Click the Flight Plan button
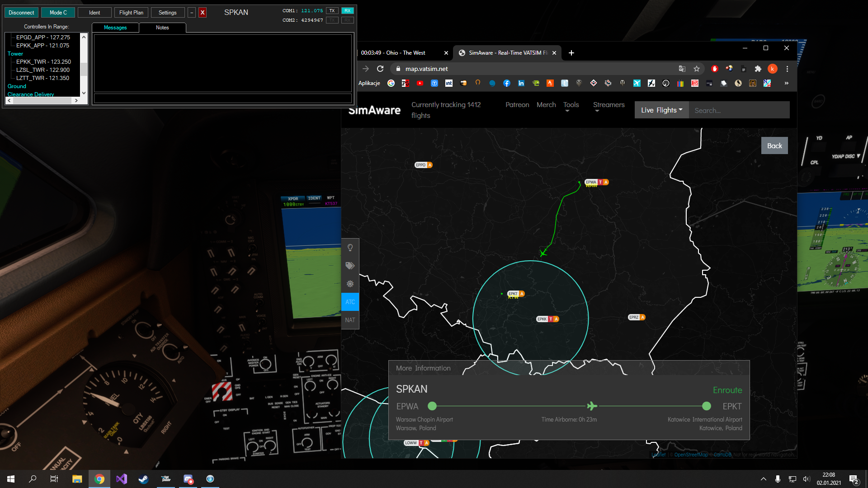Screen dimensions: 868x488 pos(131,13)
